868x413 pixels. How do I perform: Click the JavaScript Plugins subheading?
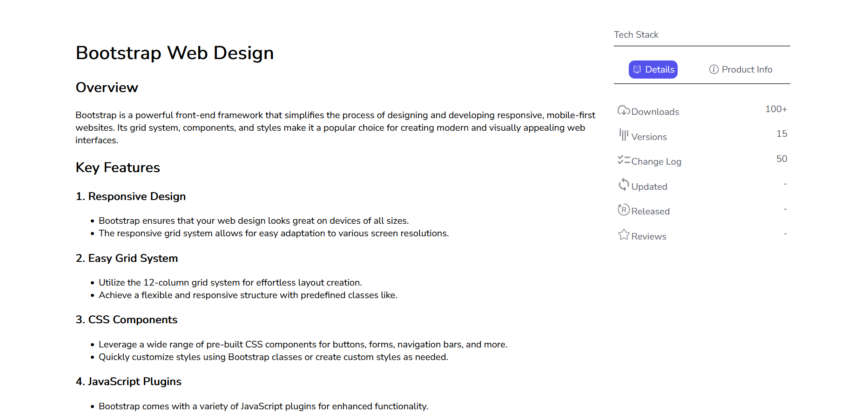click(128, 382)
